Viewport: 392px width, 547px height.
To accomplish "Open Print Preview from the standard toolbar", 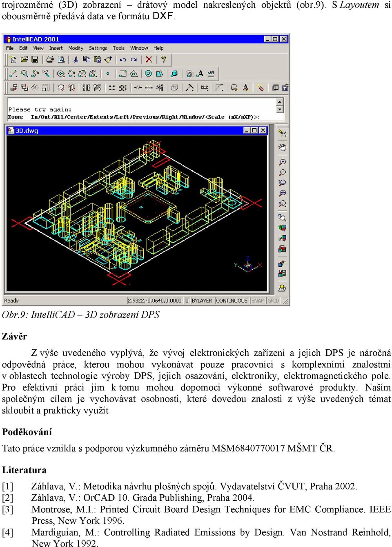I will pyautogui.click(x=61, y=59).
